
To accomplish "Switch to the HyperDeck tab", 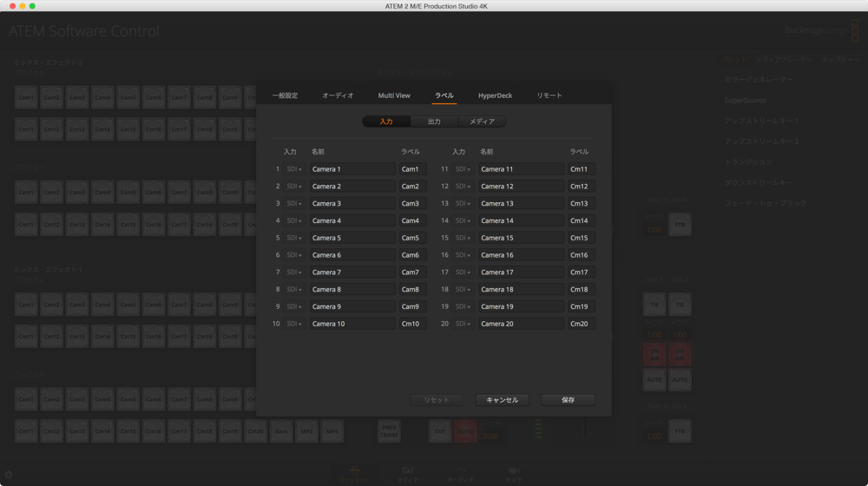I will pyautogui.click(x=495, y=95).
